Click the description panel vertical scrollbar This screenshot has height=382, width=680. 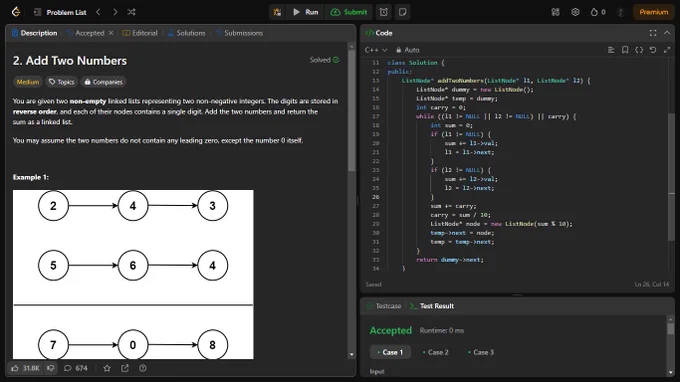(352, 108)
